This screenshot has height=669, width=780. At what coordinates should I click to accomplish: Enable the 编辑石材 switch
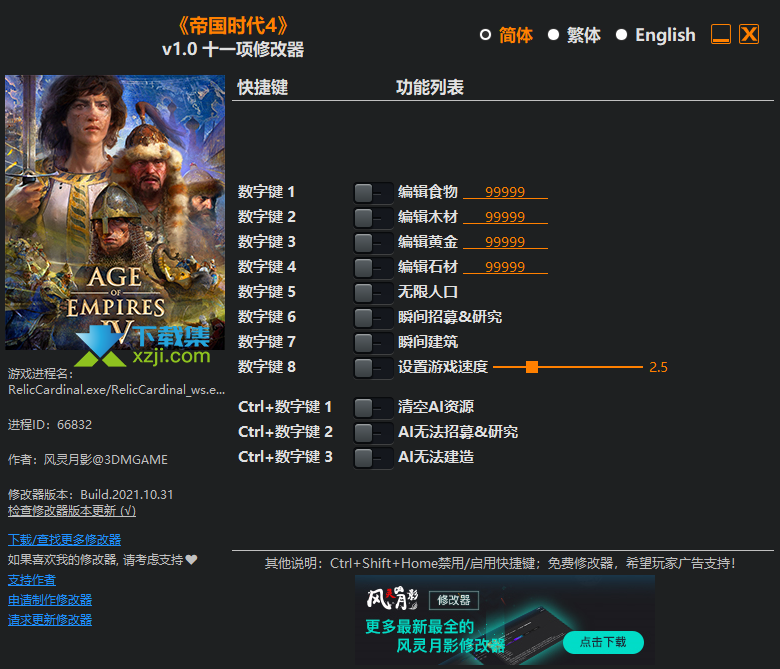pos(373,268)
